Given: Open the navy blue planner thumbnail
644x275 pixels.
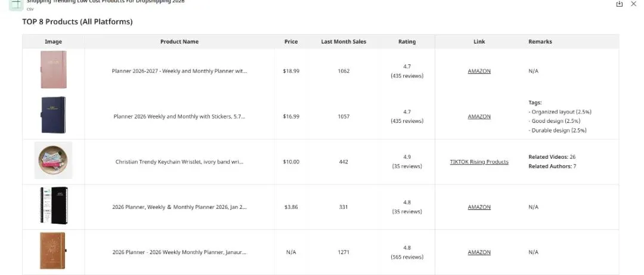Looking at the screenshot, I should [x=53, y=116].
